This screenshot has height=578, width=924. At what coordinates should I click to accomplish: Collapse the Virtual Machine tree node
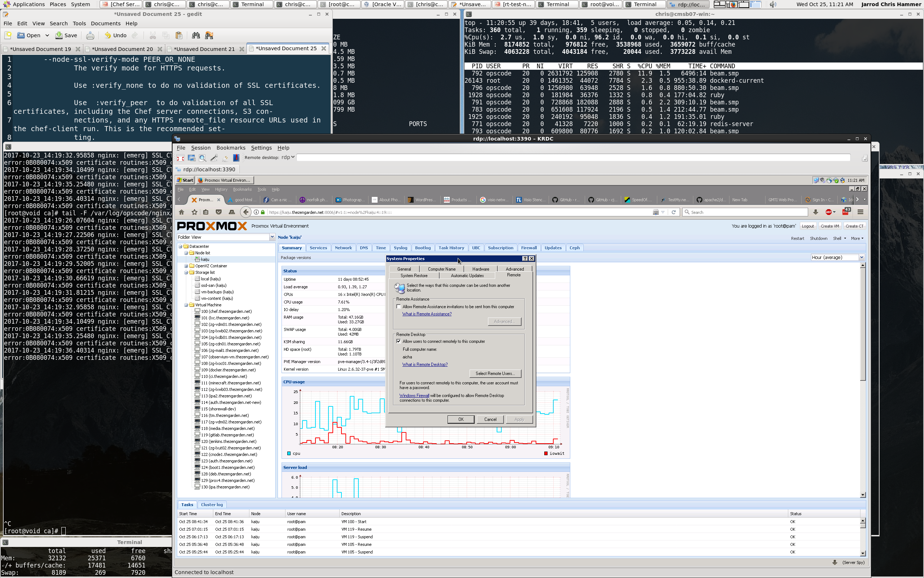(x=186, y=305)
